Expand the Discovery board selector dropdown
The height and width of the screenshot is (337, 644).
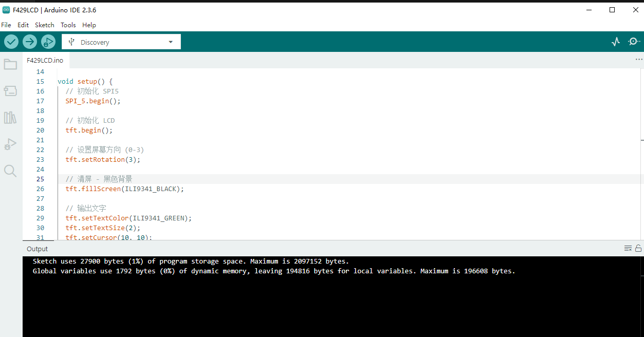point(121,42)
